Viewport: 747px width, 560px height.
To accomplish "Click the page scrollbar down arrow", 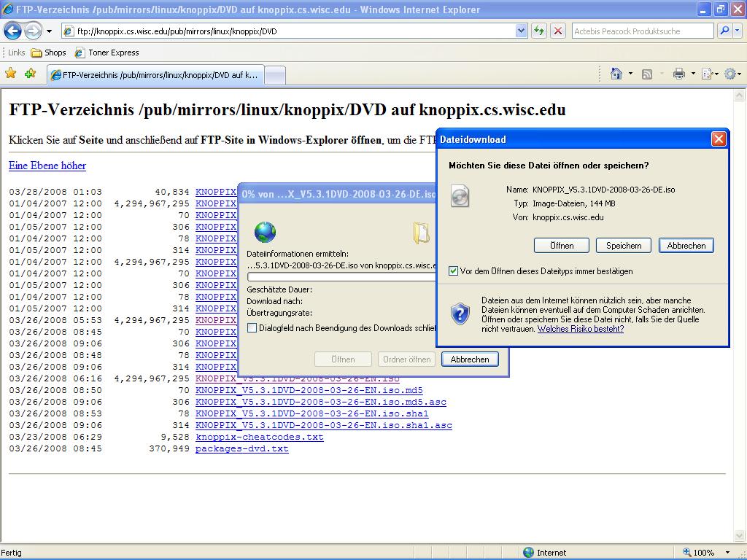I will 740,535.
